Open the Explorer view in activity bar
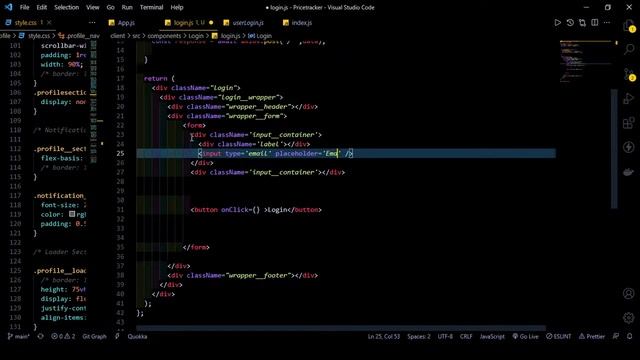The width and height of the screenshot is (640, 360). click(x=629, y=26)
